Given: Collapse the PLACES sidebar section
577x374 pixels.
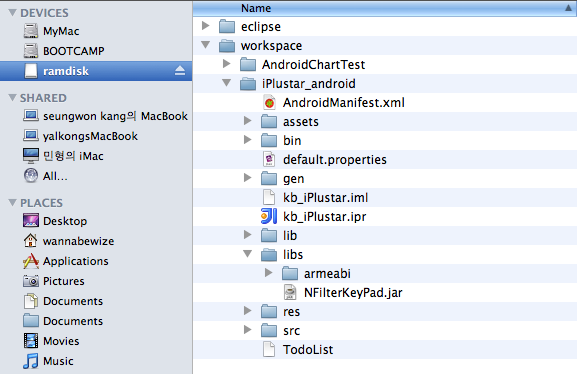Looking at the screenshot, I should point(12,202).
